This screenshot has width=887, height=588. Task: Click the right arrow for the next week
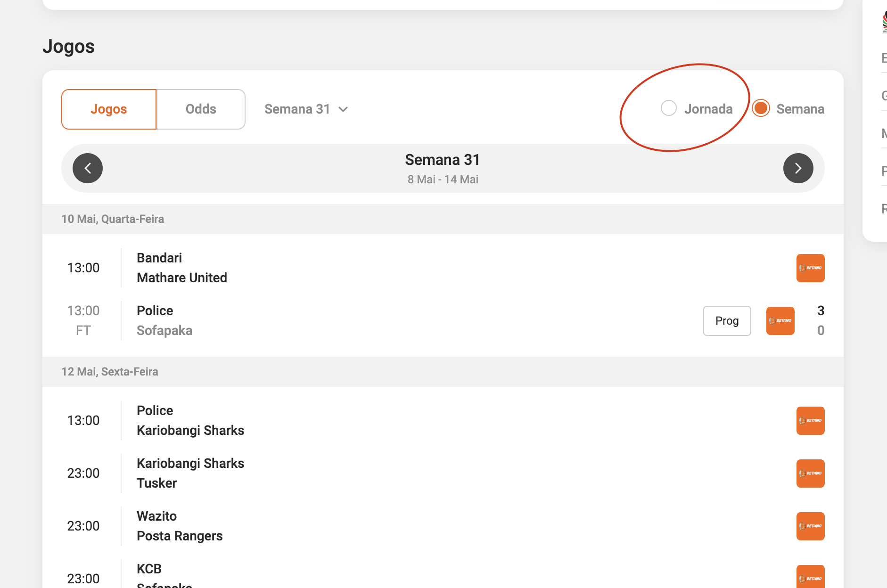click(x=798, y=168)
